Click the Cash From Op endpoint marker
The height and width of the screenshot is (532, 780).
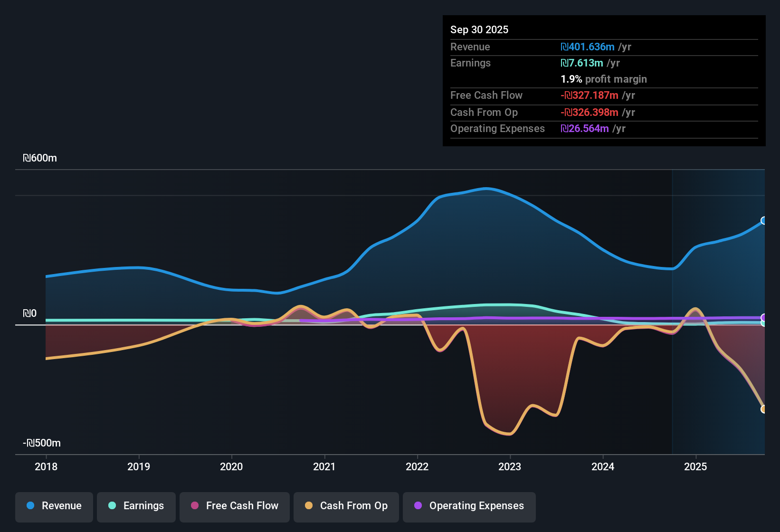(764, 408)
